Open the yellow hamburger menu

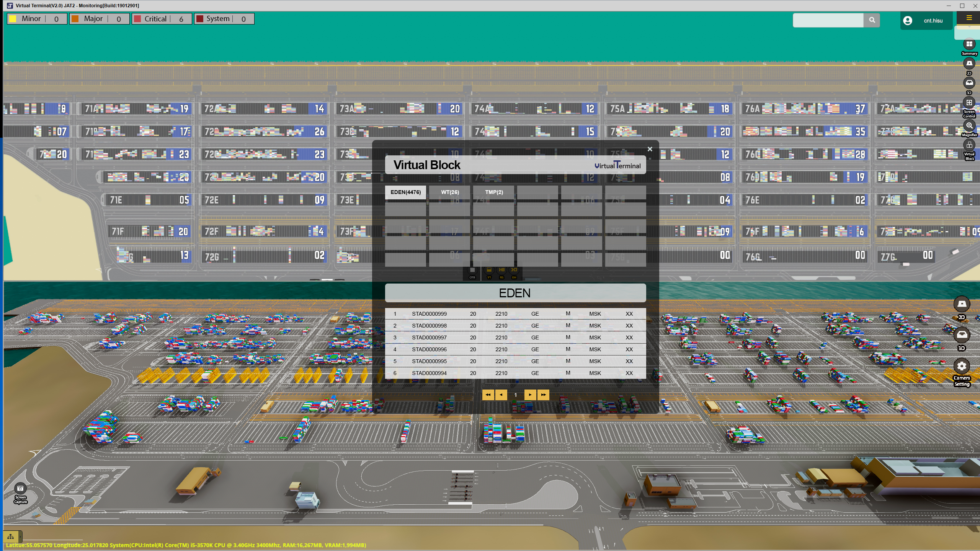(x=969, y=18)
